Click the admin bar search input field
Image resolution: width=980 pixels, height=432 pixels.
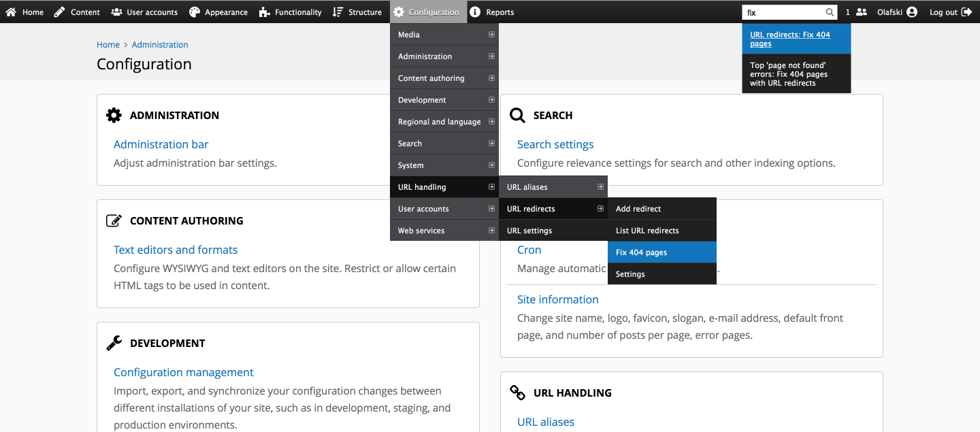pyautogui.click(x=783, y=12)
